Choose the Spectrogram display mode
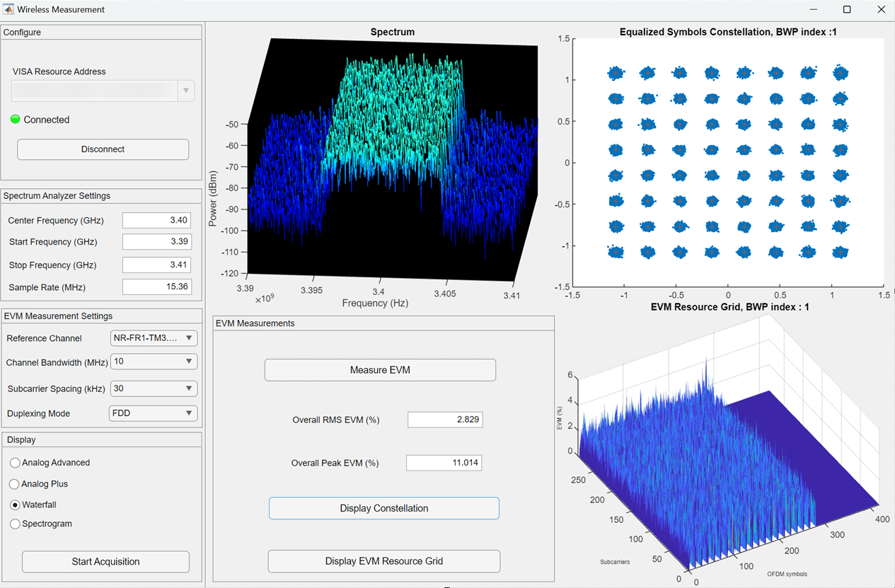Image resolution: width=895 pixels, height=588 pixels. click(x=15, y=524)
